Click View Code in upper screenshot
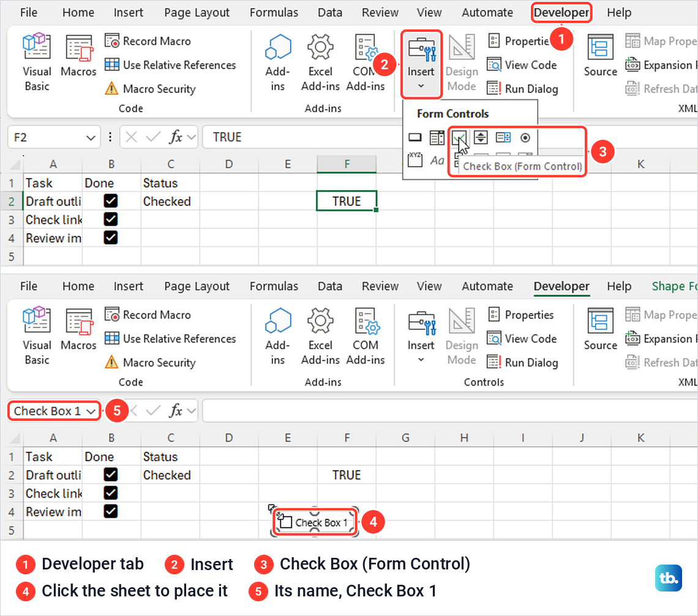This screenshot has width=698, height=616. (522, 65)
